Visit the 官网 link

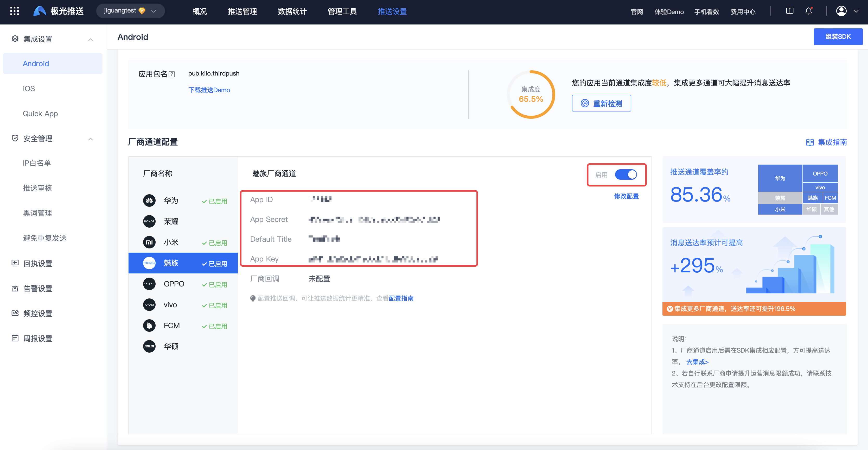click(636, 12)
